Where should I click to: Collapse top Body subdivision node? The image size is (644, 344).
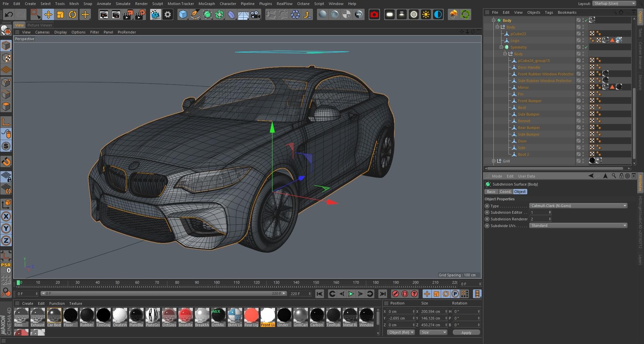click(x=493, y=20)
